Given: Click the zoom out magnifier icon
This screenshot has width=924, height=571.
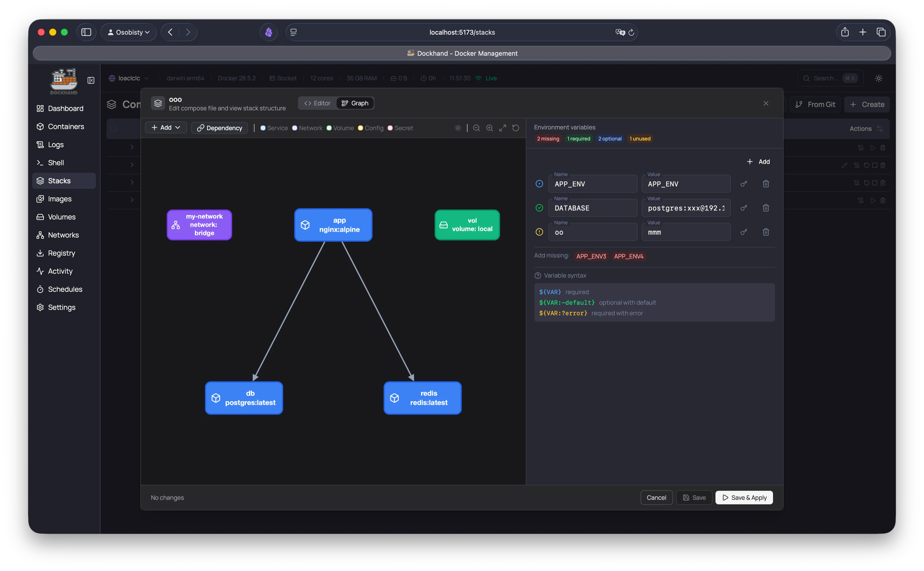Looking at the screenshot, I should click(x=476, y=128).
